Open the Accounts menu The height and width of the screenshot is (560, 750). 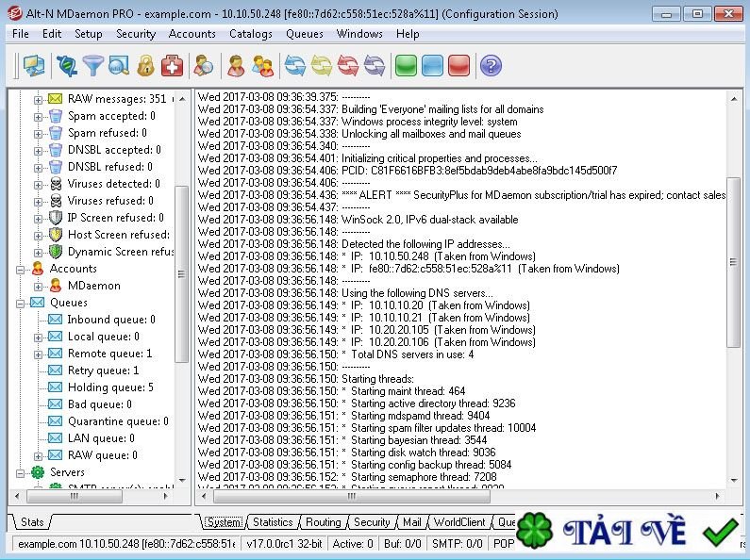[192, 34]
